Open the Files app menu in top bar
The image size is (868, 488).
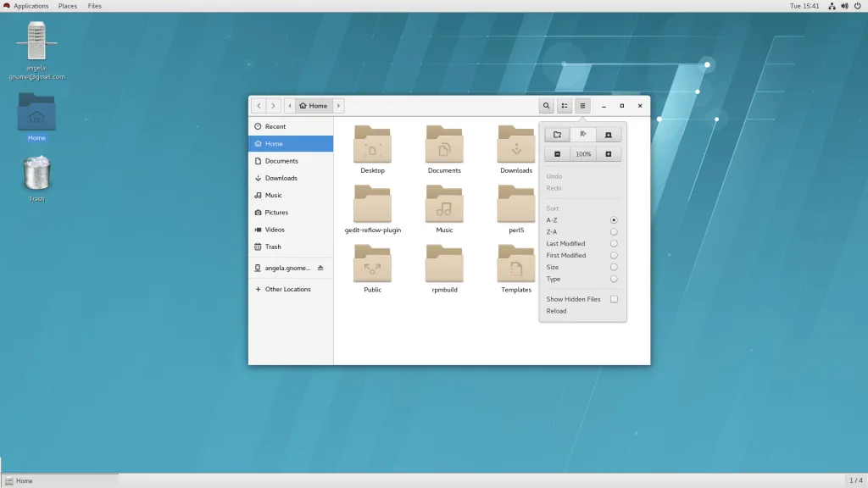95,6
